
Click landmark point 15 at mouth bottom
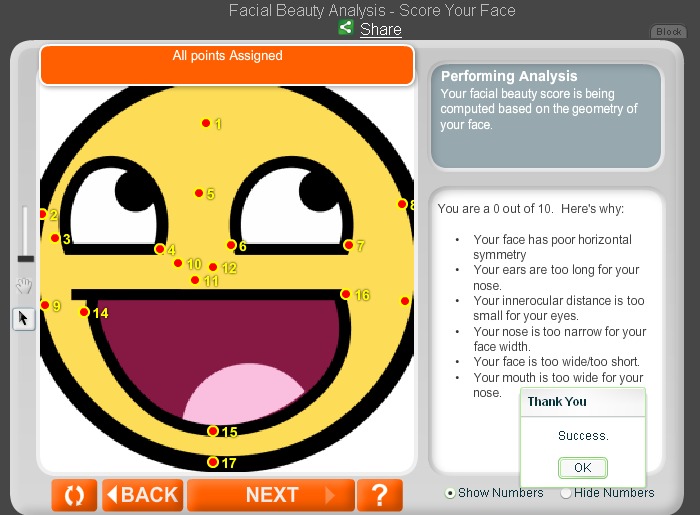tap(213, 431)
